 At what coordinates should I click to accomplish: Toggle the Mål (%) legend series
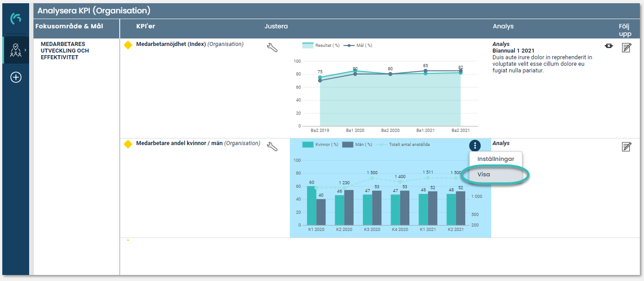[358, 45]
